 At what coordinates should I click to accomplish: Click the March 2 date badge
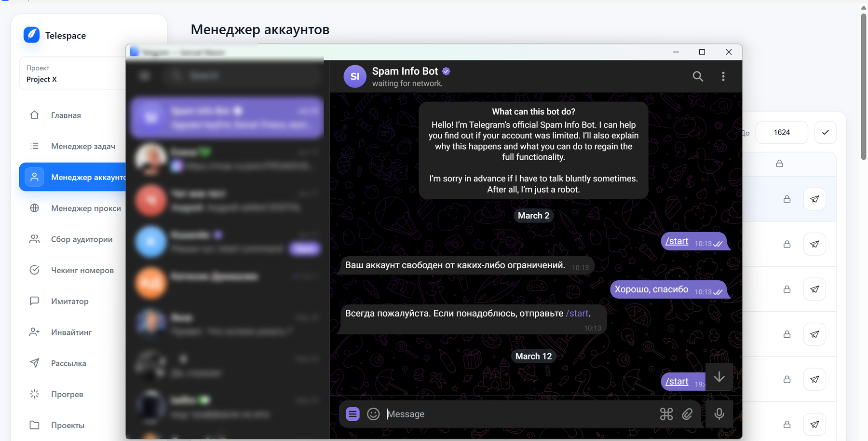pyautogui.click(x=533, y=216)
